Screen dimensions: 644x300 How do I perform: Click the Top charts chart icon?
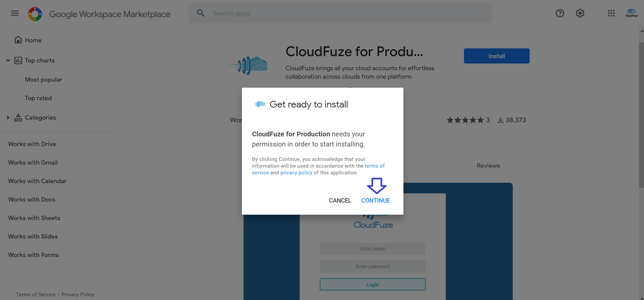pyautogui.click(x=18, y=60)
